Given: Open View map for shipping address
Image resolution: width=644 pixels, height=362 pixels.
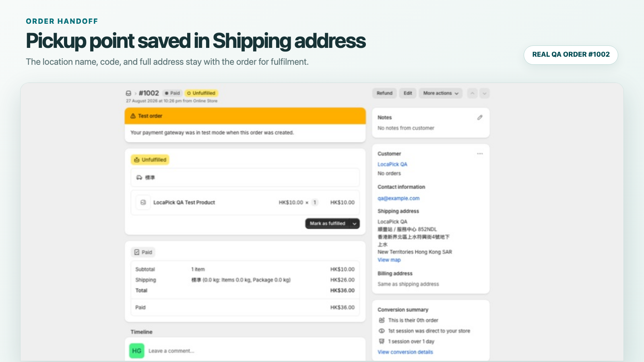Looking at the screenshot, I should tap(389, 260).
